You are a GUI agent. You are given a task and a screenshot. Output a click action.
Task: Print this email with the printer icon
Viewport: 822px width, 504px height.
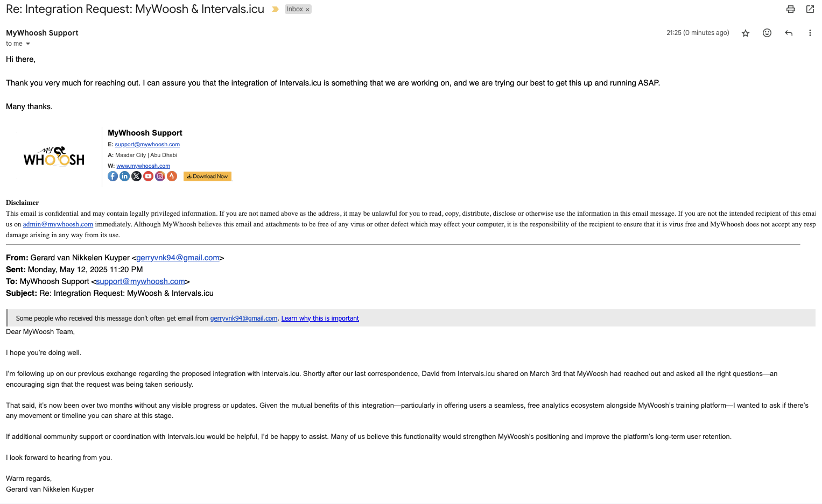tap(790, 9)
